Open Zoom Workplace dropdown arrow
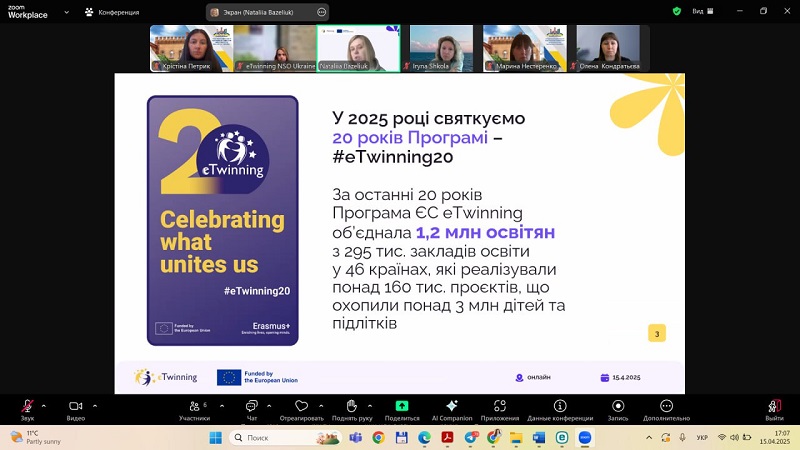This screenshot has height=450, width=800. click(66, 12)
